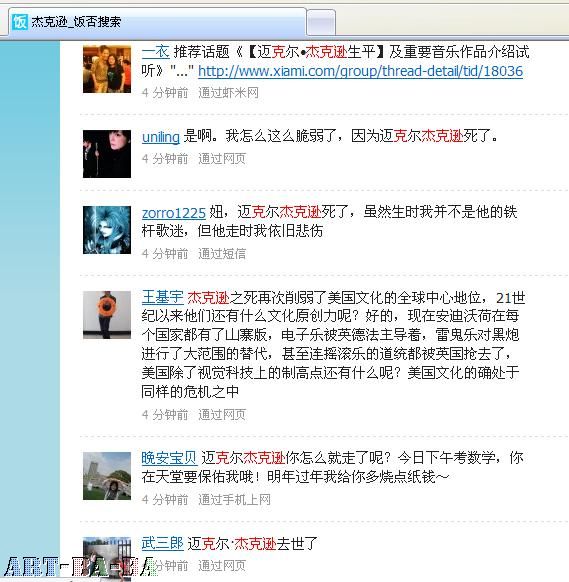This screenshot has width=569, height=582.
Task: Go to 武三郎 user profile
Action: [x=163, y=543]
